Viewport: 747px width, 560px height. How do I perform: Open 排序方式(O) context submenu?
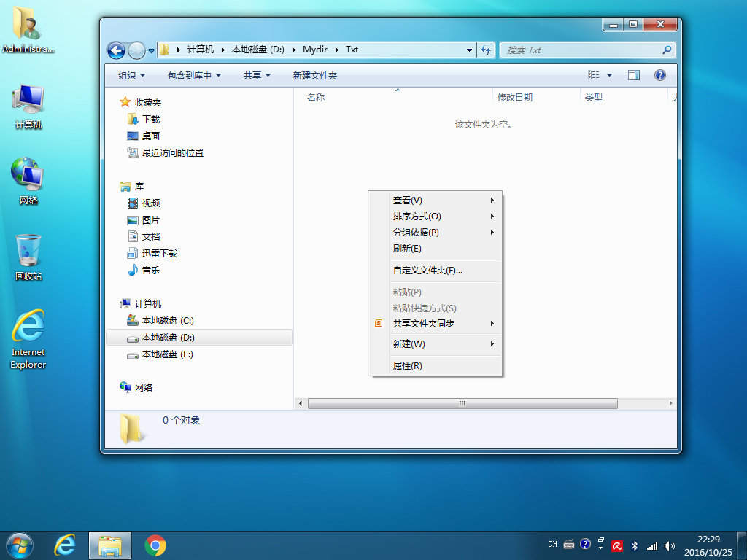[435, 217]
